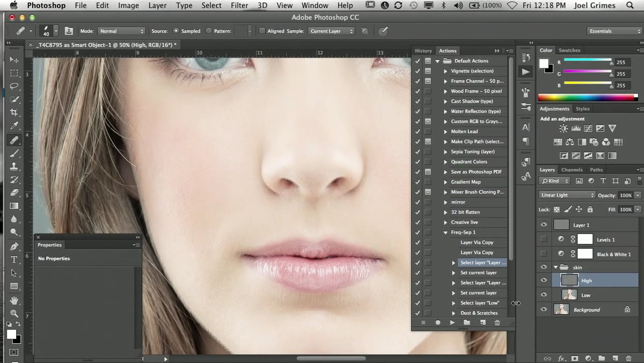Image resolution: width=644 pixels, height=363 pixels.
Task: Show the Black & White 1 layer
Action: click(x=544, y=254)
